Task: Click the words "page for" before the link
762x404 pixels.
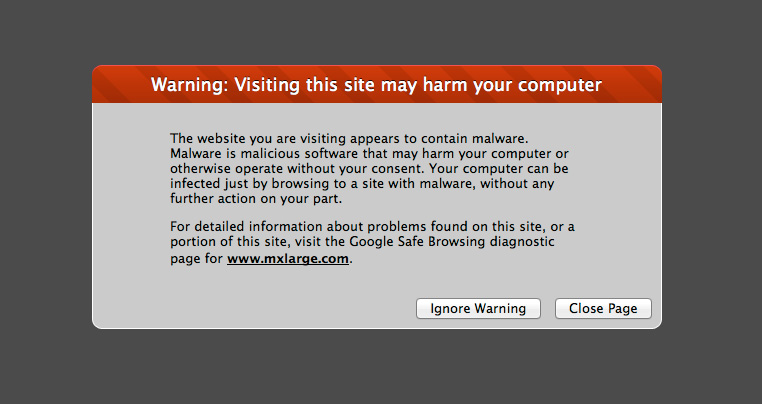Action: pyautogui.click(x=196, y=259)
